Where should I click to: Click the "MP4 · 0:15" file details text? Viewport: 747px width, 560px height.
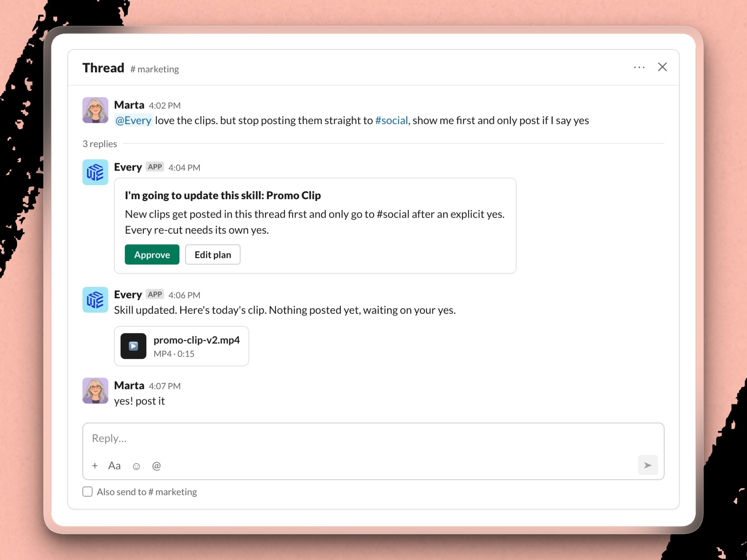[x=174, y=354]
